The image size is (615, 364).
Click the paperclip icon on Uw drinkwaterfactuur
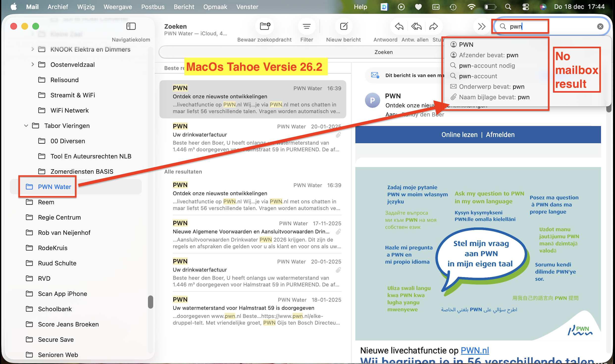(x=338, y=135)
